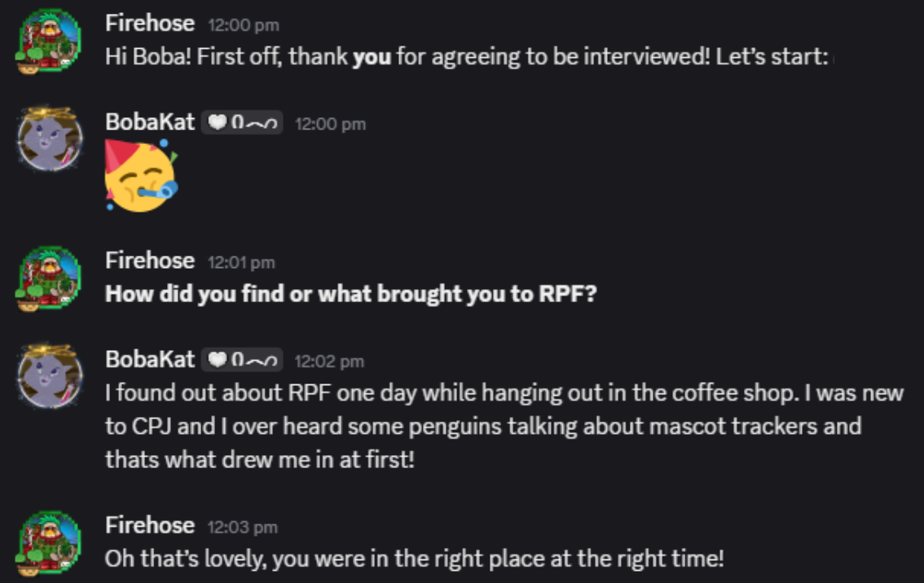
Task: Click the Firehose username on the 12:01 pm message
Action: (150, 261)
